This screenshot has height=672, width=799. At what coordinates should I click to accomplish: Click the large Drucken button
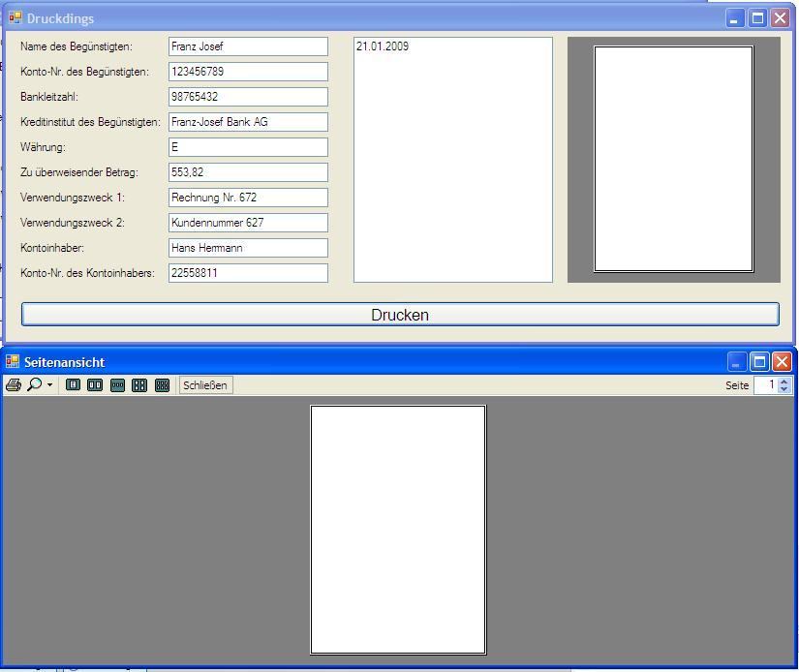click(x=400, y=315)
